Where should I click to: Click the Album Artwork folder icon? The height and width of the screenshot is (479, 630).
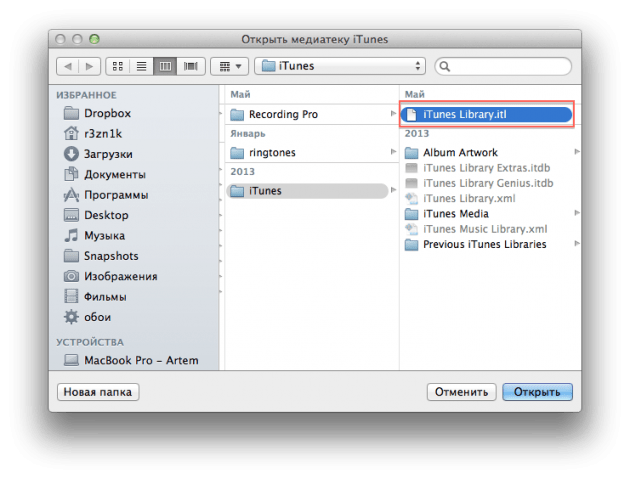411,153
